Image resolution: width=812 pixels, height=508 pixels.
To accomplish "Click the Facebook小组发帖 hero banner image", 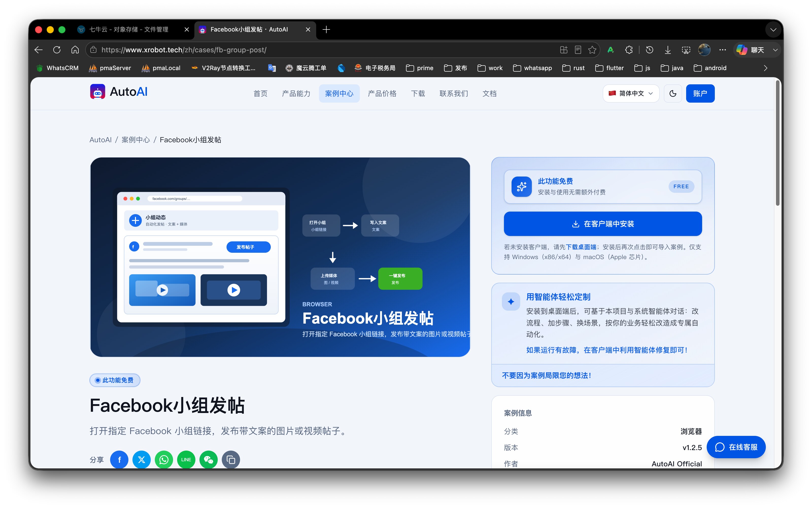I will coord(280,257).
